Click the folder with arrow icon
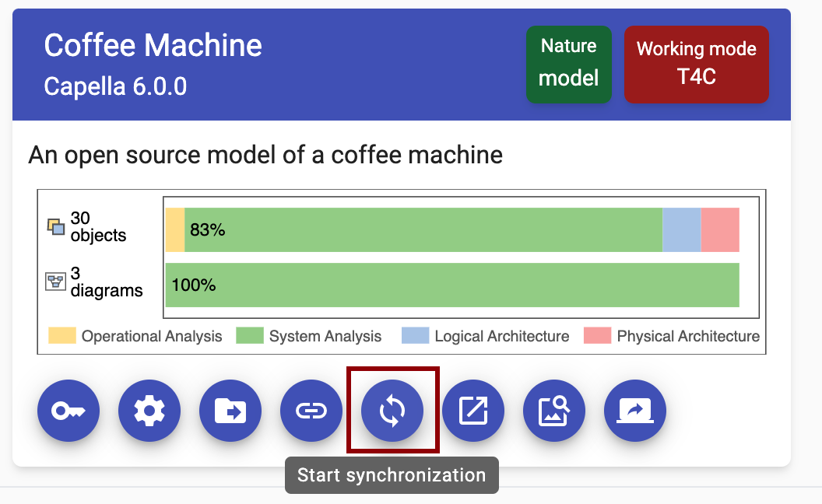The height and width of the screenshot is (504, 822). pyautogui.click(x=230, y=411)
